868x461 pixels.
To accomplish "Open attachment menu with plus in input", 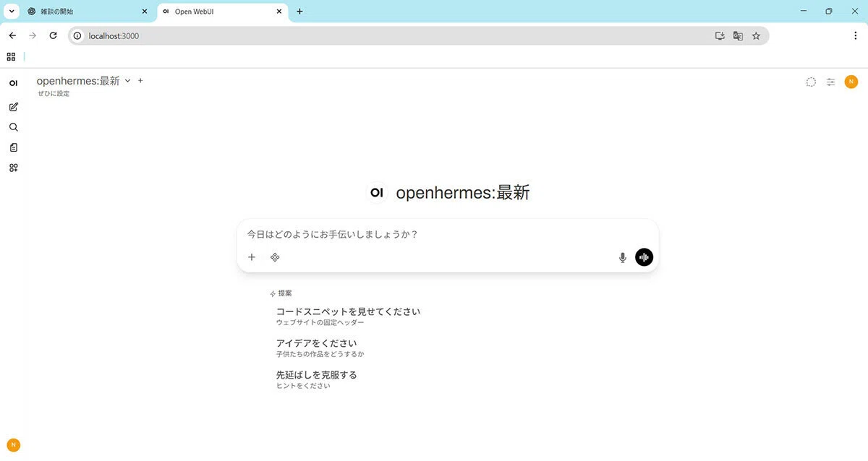I will 252,257.
